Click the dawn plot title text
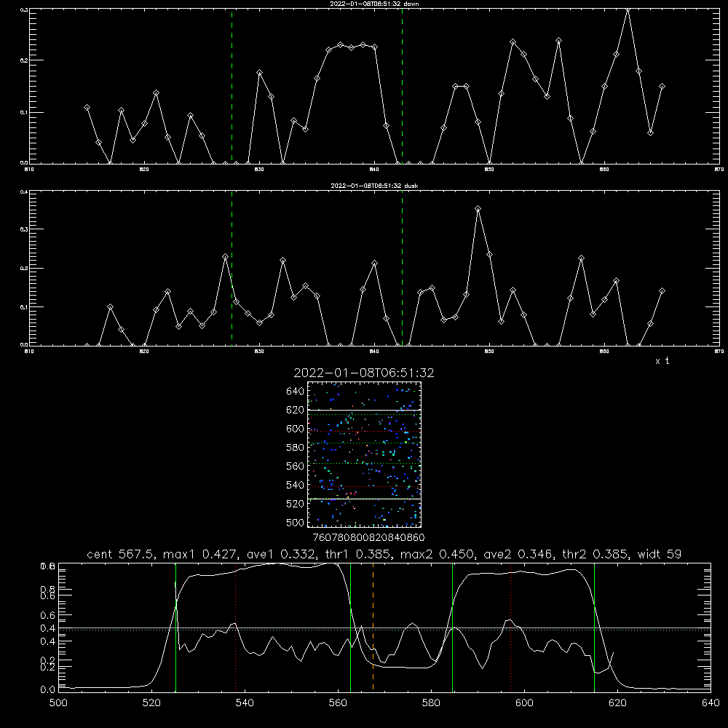 coord(374,4)
